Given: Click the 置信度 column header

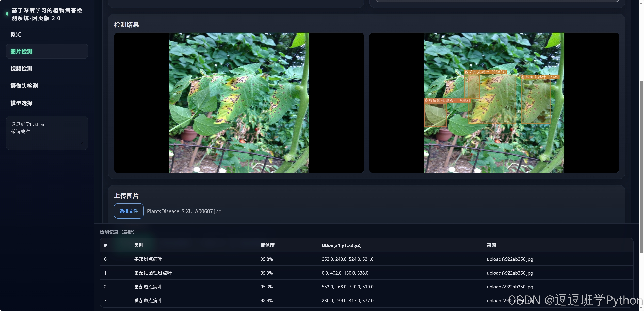Looking at the screenshot, I should (267, 245).
